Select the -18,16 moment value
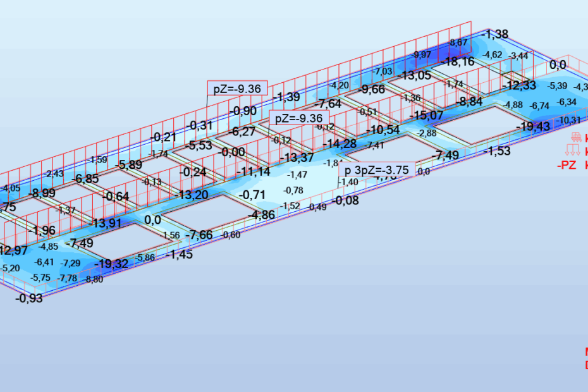Screen dimensions: 588x392 [458, 61]
